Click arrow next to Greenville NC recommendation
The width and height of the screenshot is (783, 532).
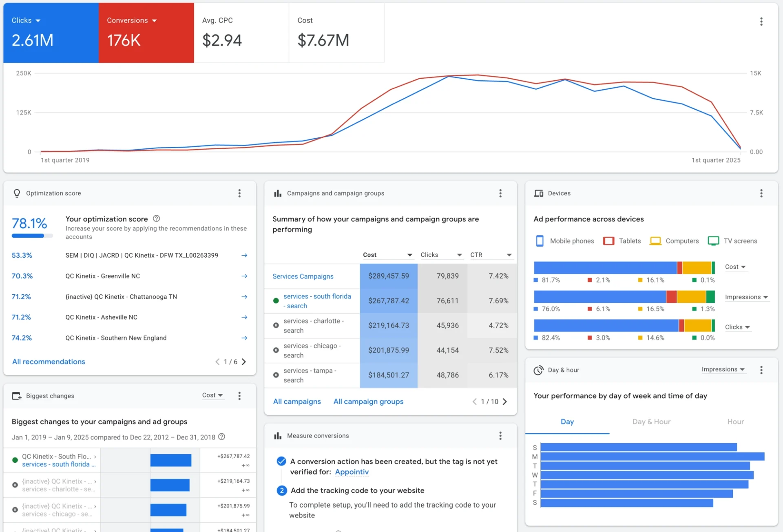244,276
